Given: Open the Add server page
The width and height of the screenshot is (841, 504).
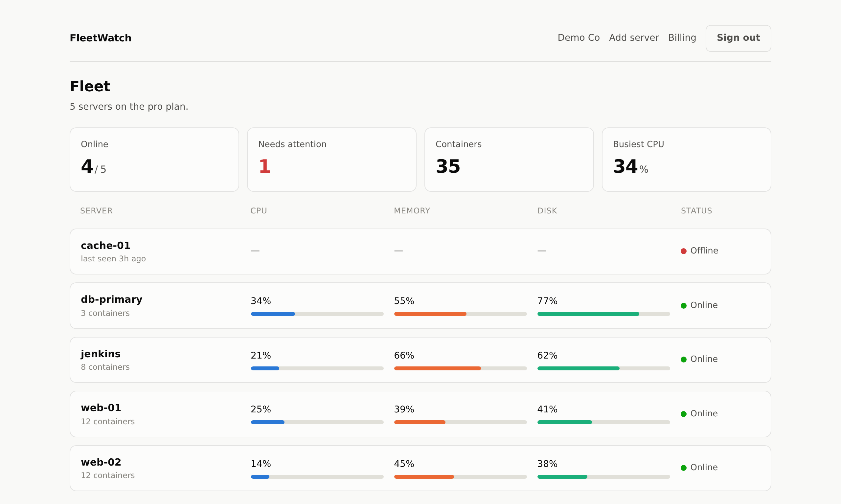Looking at the screenshot, I should (x=634, y=38).
